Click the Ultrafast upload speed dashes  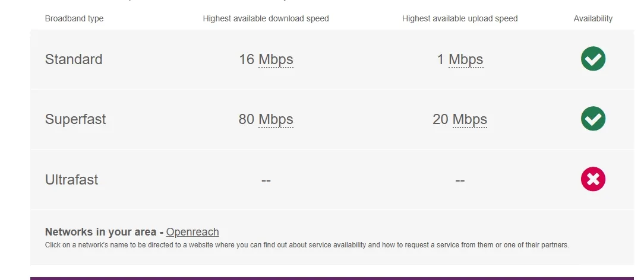[460, 180]
